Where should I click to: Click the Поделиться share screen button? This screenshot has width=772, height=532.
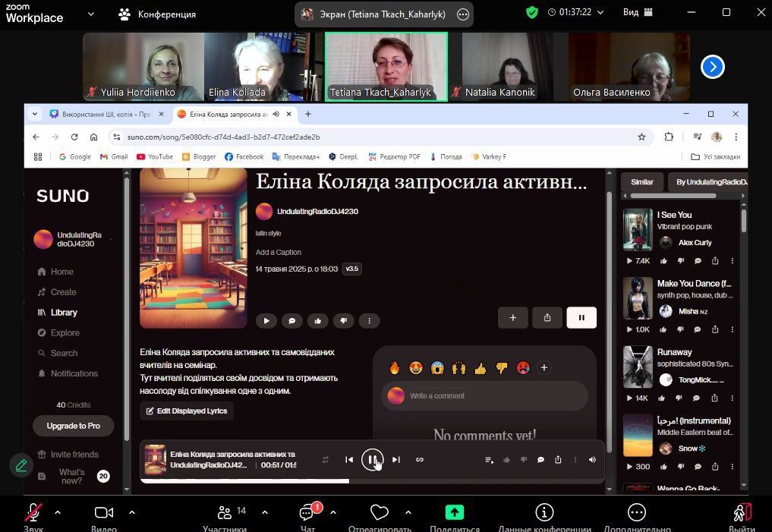[455, 517]
